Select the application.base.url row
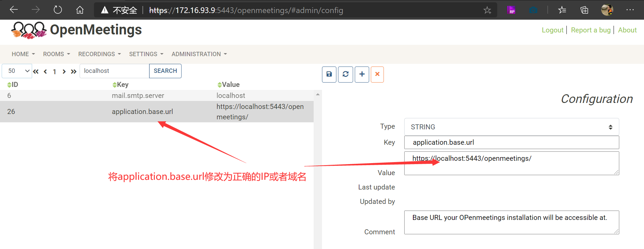644x249 pixels. tap(157, 112)
